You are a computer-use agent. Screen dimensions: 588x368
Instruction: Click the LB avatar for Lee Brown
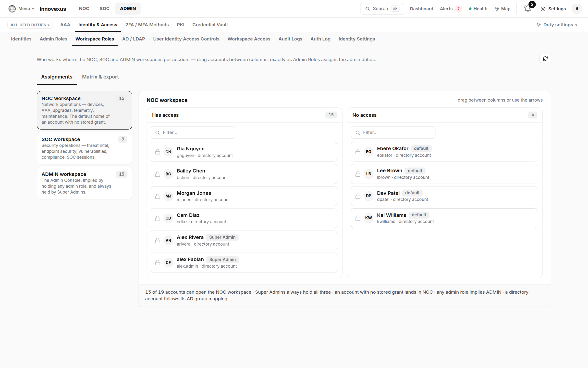tap(368, 174)
